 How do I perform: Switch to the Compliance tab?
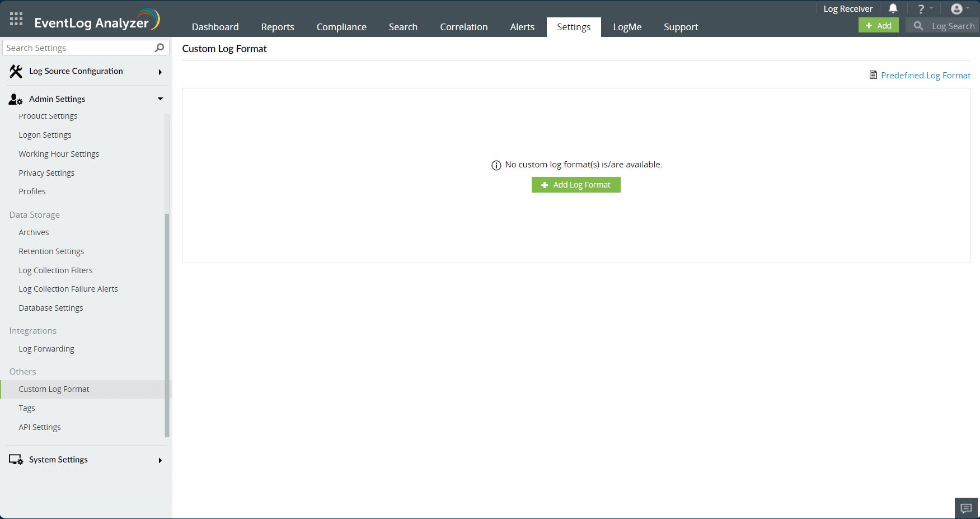click(341, 26)
